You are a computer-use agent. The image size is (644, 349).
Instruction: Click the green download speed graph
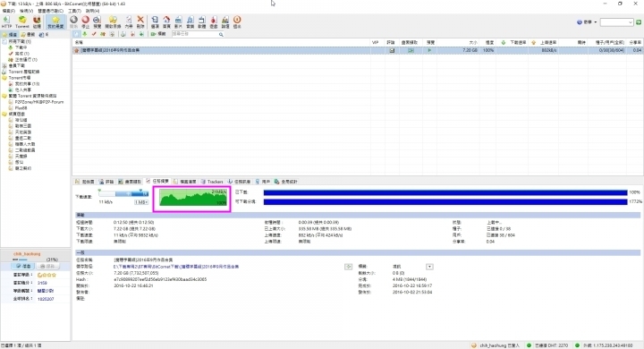[x=193, y=197]
